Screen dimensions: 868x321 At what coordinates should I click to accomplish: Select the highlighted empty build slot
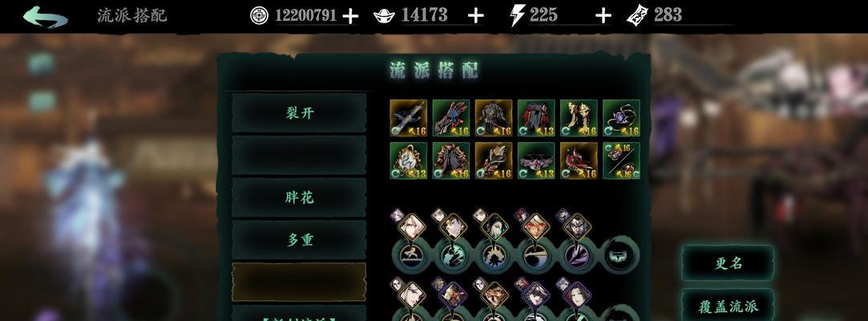coord(299,282)
